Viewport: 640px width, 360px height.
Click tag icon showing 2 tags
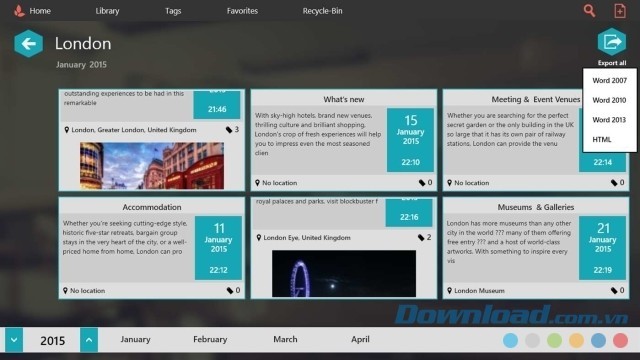pyautogui.click(x=421, y=238)
